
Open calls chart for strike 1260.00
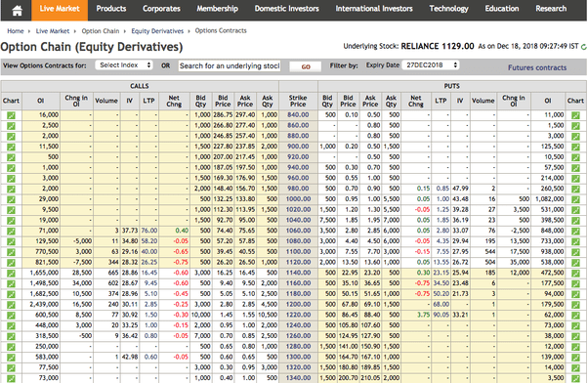(x=11, y=336)
